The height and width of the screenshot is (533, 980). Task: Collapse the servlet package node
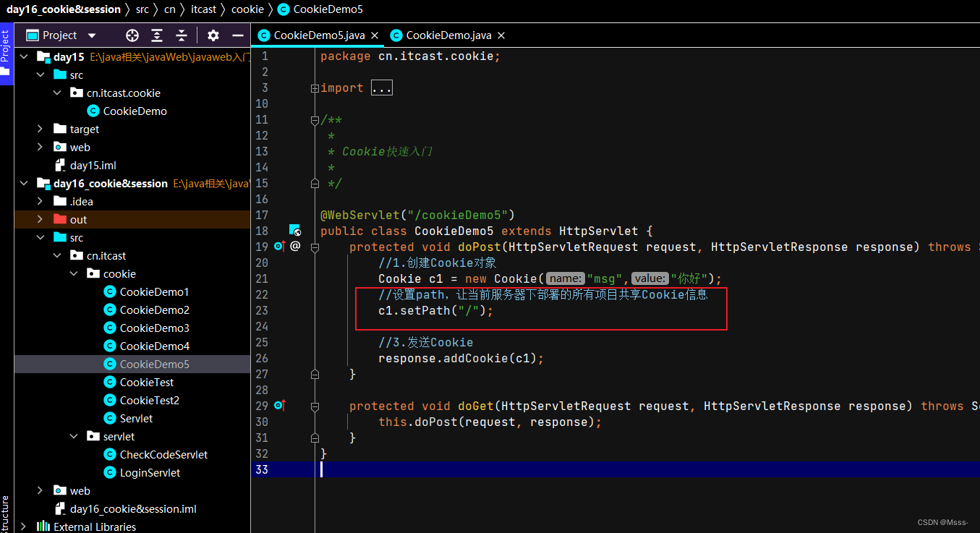[74, 437]
